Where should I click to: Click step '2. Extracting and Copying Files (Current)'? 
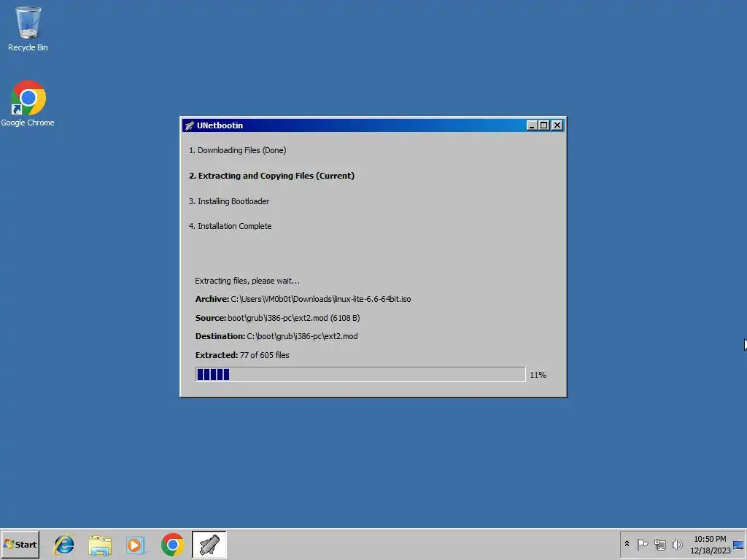(x=271, y=176)
